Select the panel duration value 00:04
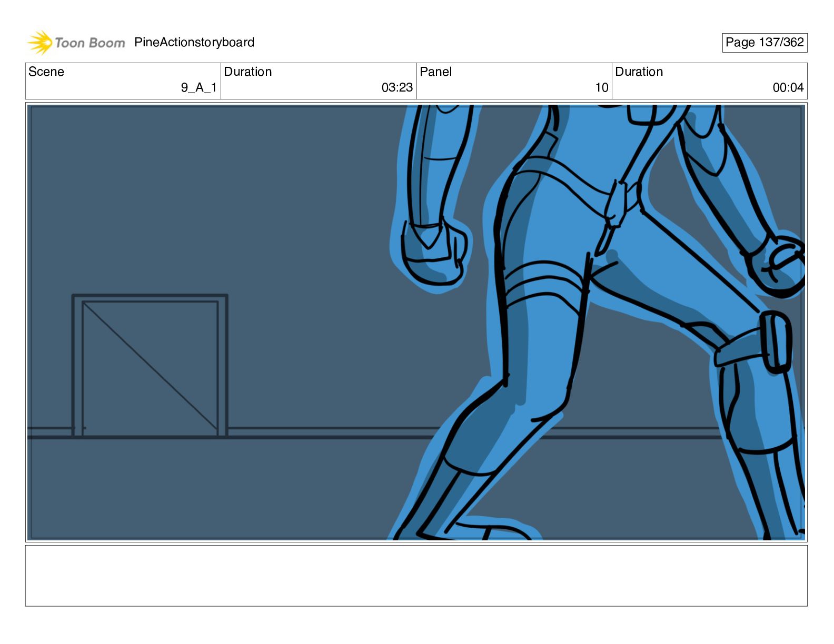The image size is (834, 644). click(788, 88)
